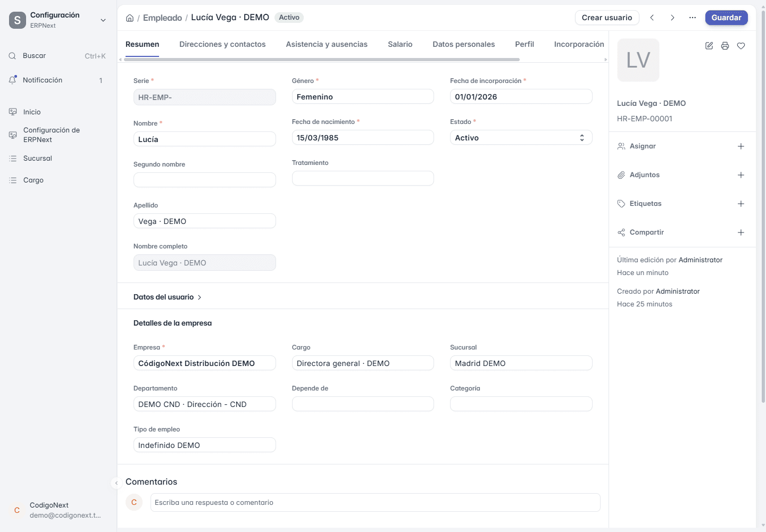The image size is (766, 532).
Task: Go to next record arrow
Action: pos(672,18)
